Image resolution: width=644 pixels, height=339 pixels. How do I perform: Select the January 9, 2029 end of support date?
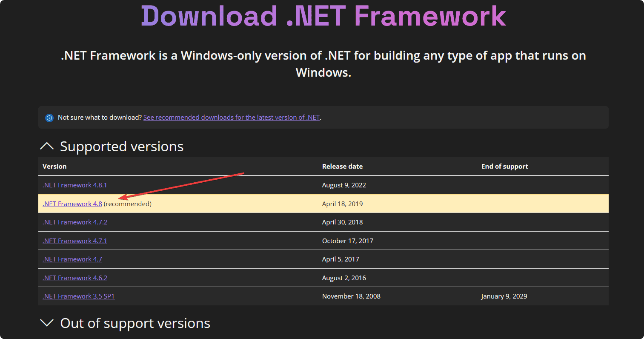[504, 296]
